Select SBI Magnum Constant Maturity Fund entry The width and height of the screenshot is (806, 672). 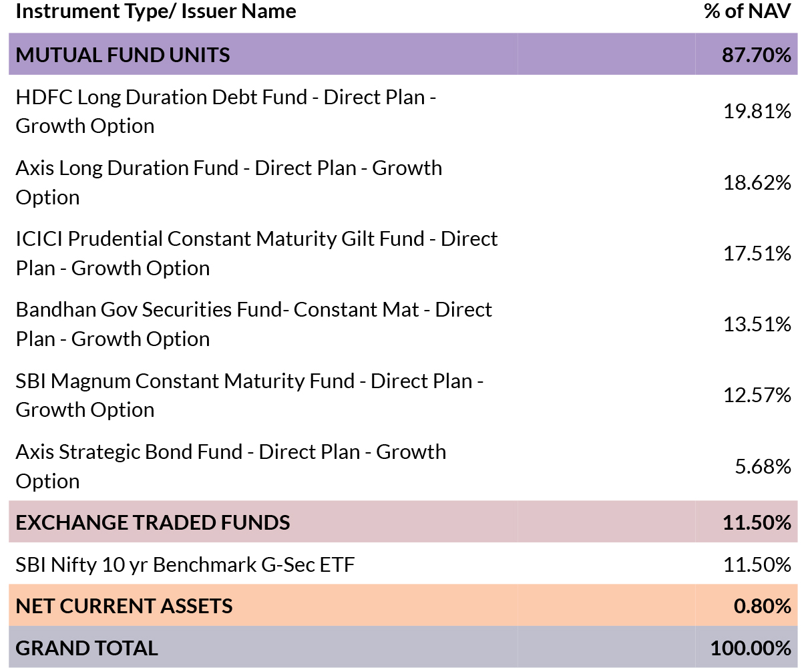click(x=250, y=395)
